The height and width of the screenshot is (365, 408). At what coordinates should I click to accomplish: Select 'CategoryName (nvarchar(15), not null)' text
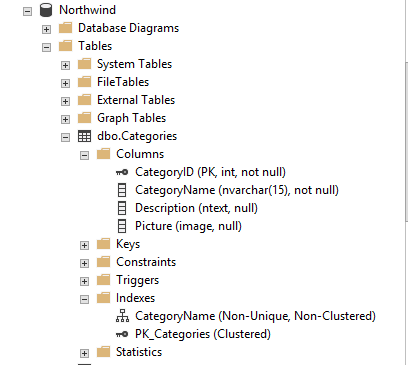pos(237,190)
